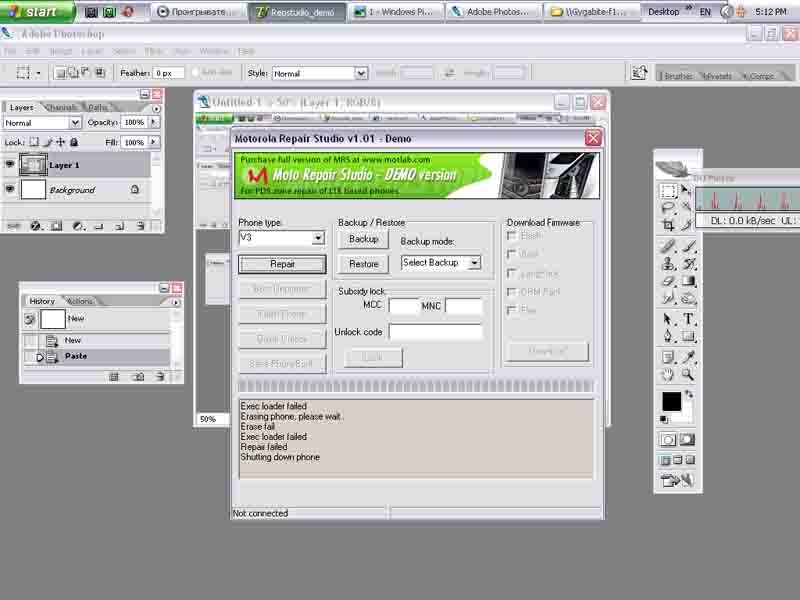Toggle lock transparent pixels

tap(34, 142)
